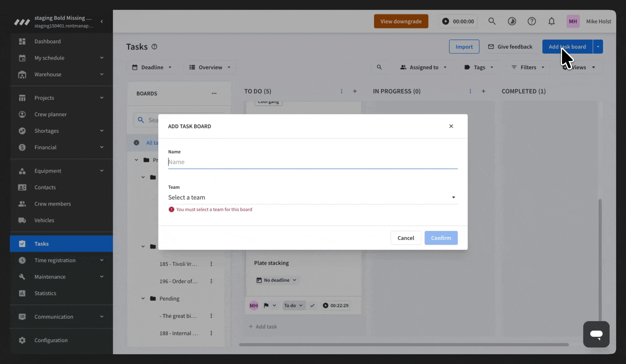
Task: Open To do status dropdown on task
Action: [x=293, y=305]
